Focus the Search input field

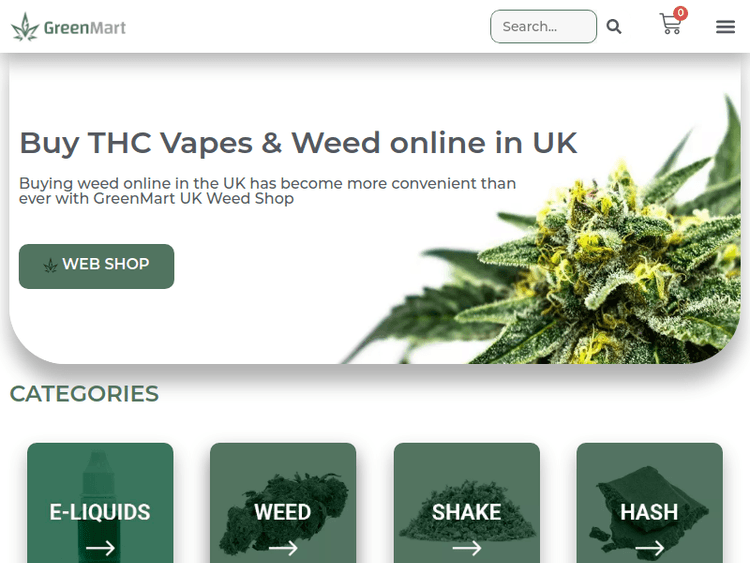point(543,26)
